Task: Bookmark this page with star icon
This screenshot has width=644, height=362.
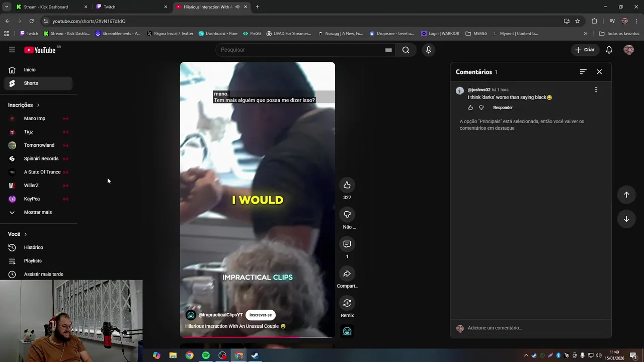Action: [578, 21]
